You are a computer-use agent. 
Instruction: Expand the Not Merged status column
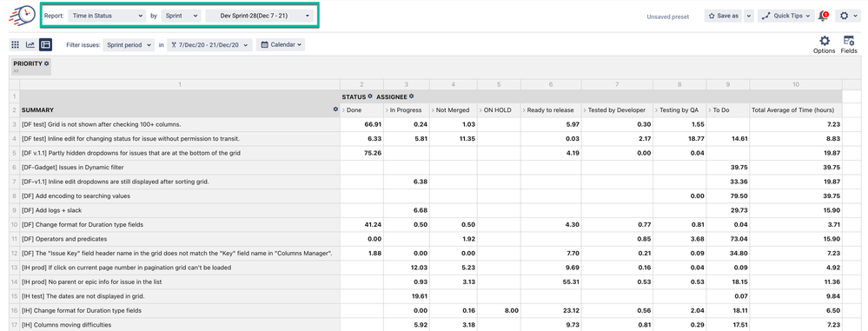click(x=433, y=110)
